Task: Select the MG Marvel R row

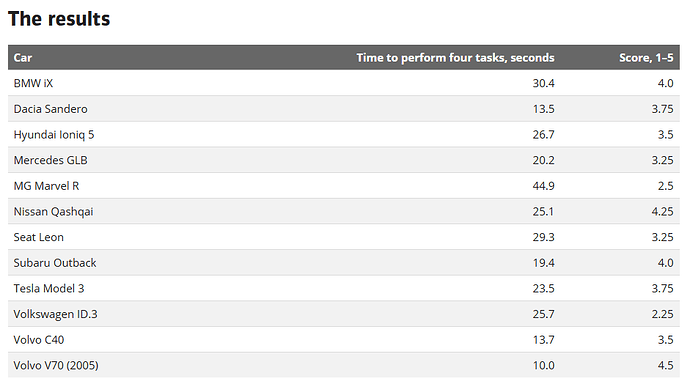Action: 344,186
